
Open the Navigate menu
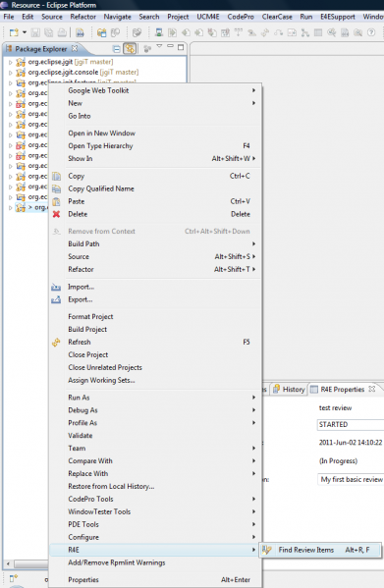[x=118, y=17]
